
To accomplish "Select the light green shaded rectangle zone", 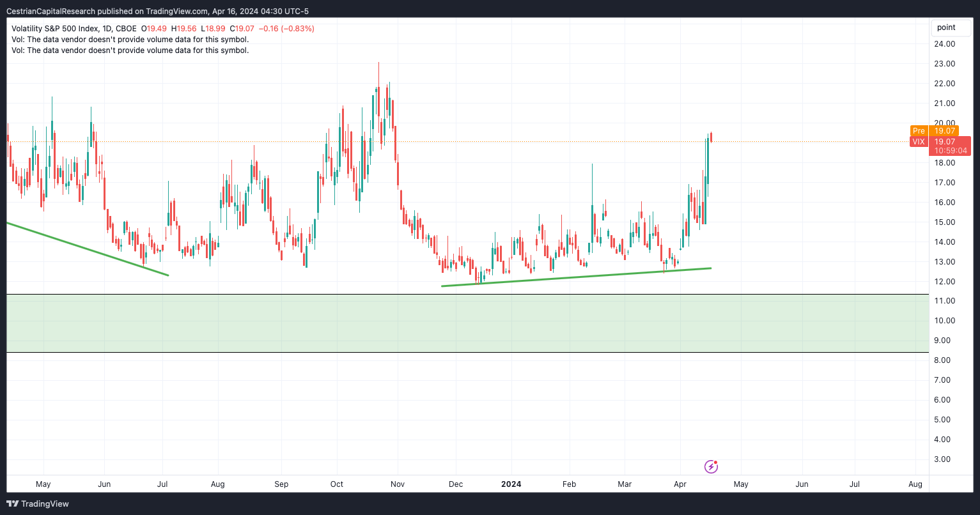I will click(x=467, y=323).
